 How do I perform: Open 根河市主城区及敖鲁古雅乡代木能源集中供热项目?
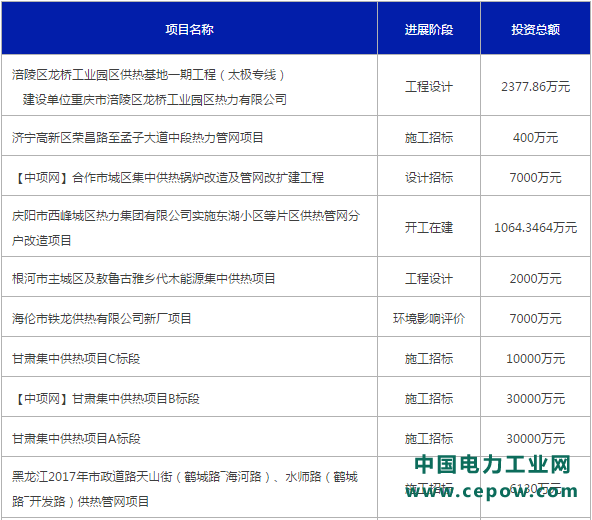pyautogui.click(x=143, y=278)
